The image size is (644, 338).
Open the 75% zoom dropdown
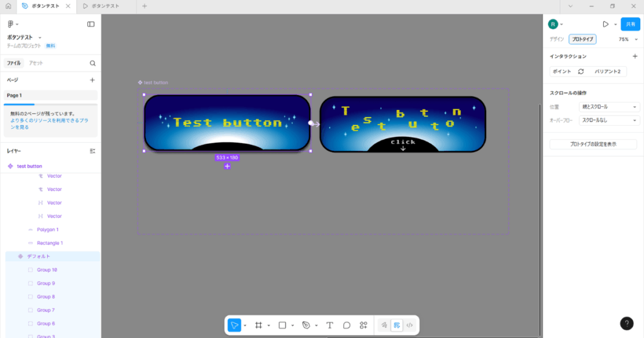[x=628, y=39]
